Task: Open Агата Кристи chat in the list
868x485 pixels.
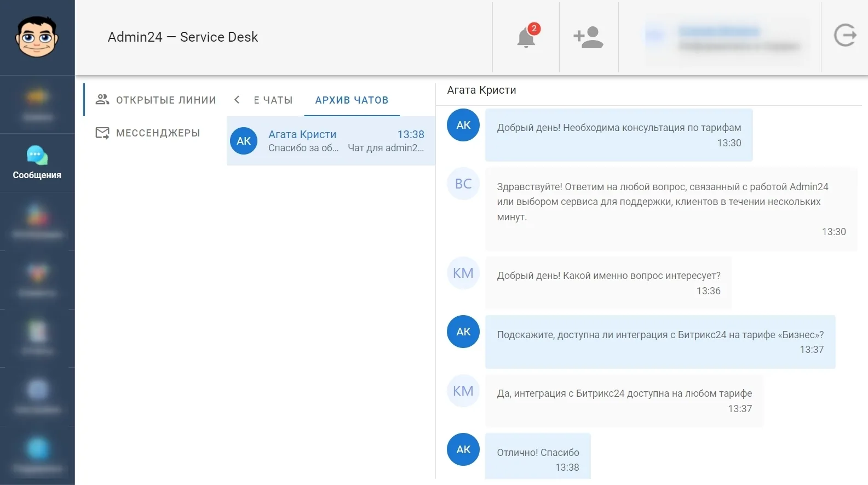Action: (x=331, y=141)
